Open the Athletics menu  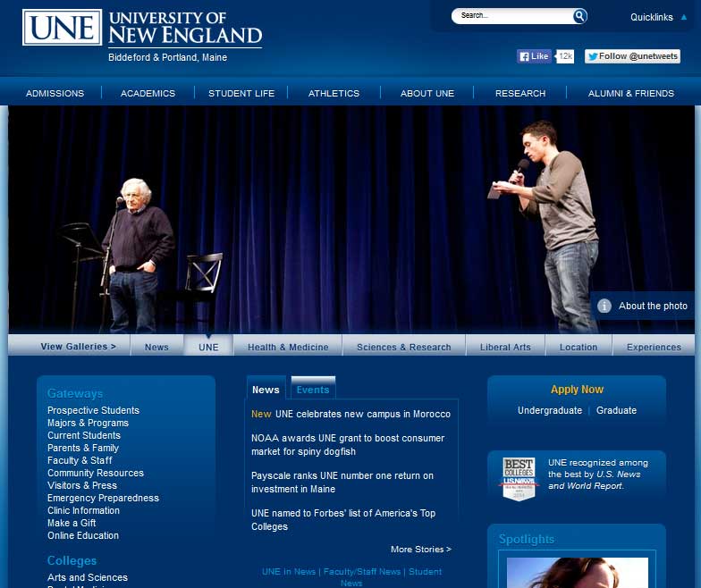[x=334, y=93]
